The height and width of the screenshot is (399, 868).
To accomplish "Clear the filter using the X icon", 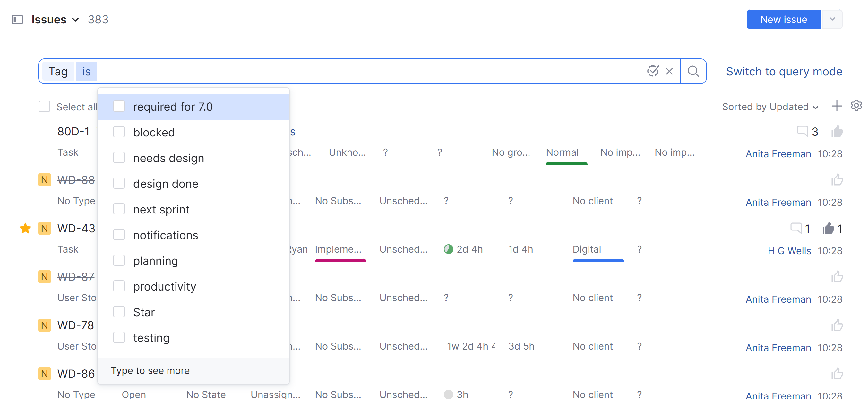I will 669,71.
